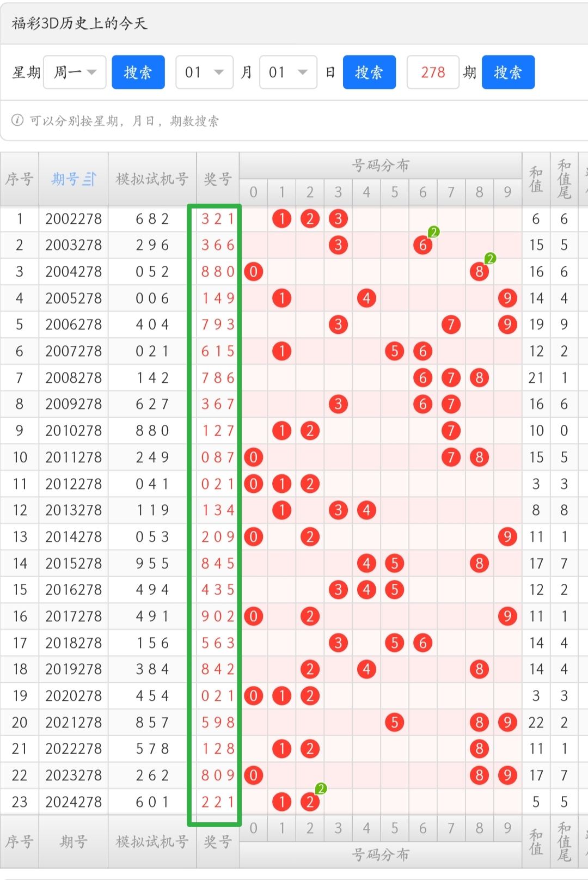This screenshot has width=588, height=880.
Task: Open the month dropdown showing 01
Action: pos(204,72)
